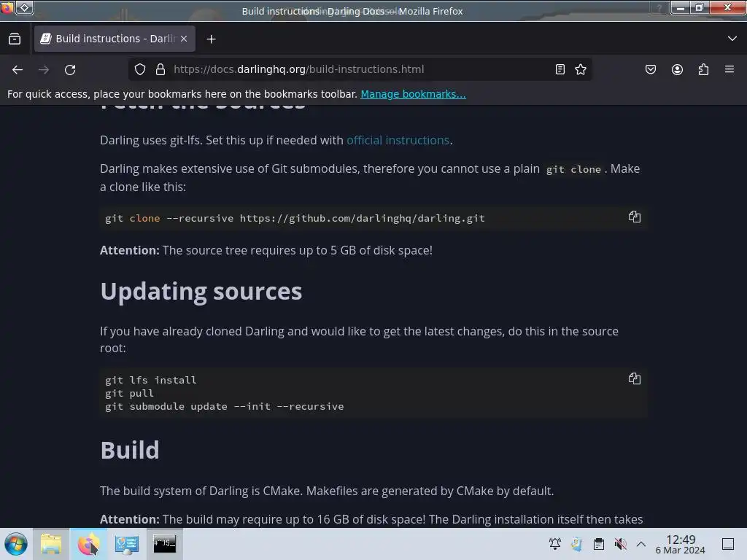Image resolution: width=747 pixels, height=560 pixels.
Task: Open the notifications bell tray icon
Action: pos(555,543)
